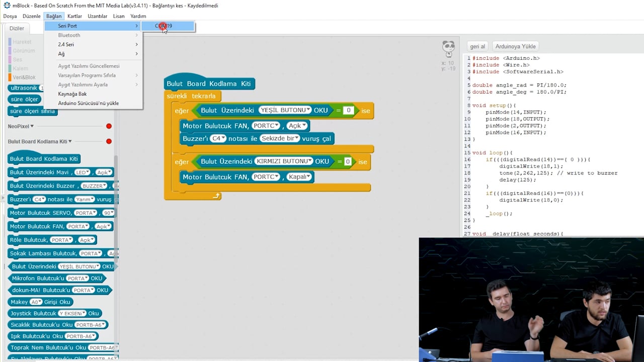This screenshot has width=644, height=362.
Task: Open the Yardım menu
Action: [138, 16]
